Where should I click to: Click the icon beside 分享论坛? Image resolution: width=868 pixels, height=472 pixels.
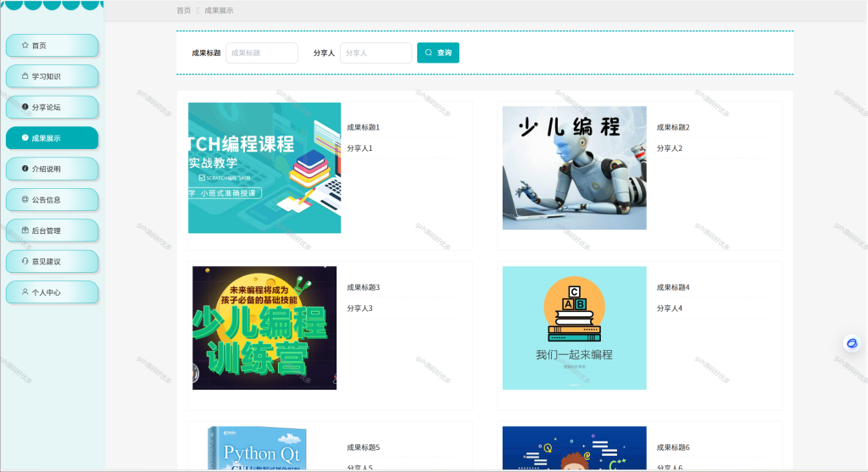pos(25,107)
